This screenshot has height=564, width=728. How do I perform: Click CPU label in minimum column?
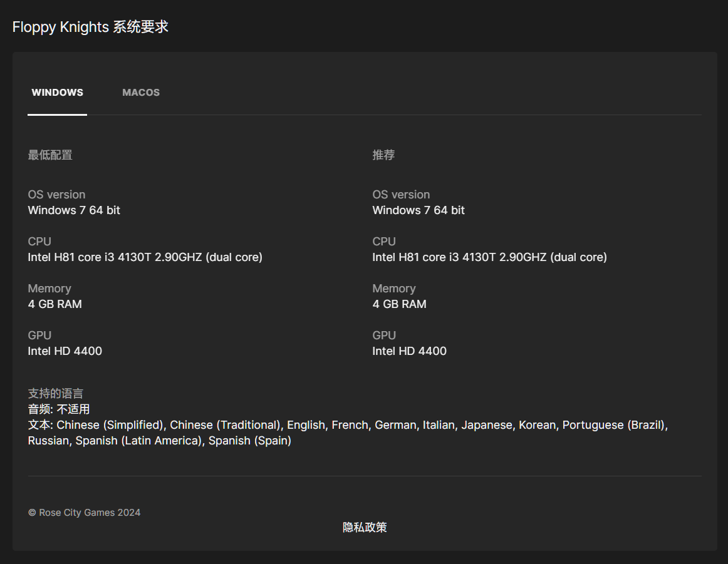pos(39,241)
